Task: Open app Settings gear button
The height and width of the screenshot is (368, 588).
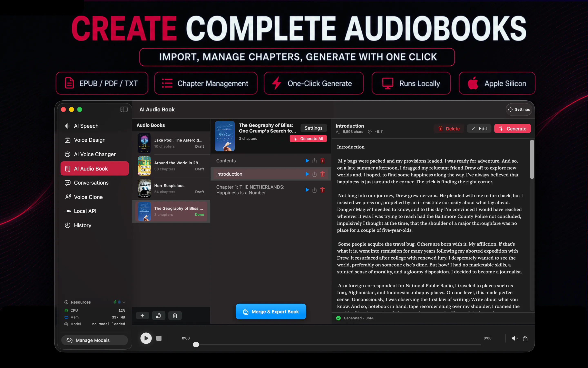Action: pyautogui.click(x=519, y=110)
